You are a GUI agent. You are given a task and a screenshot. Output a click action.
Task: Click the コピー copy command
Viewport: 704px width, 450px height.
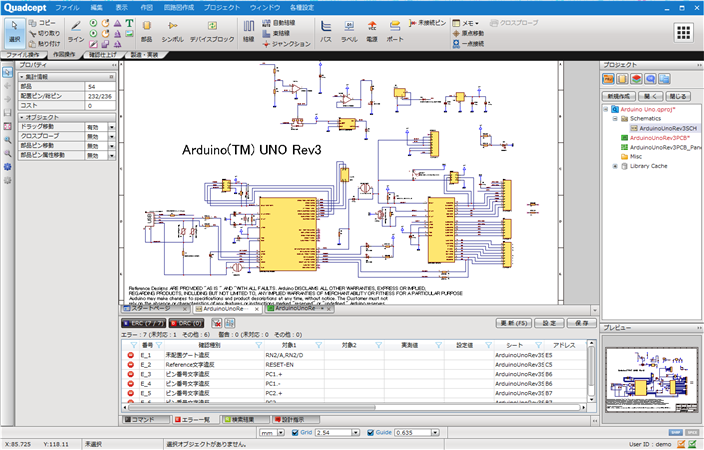tap(42, 23)
